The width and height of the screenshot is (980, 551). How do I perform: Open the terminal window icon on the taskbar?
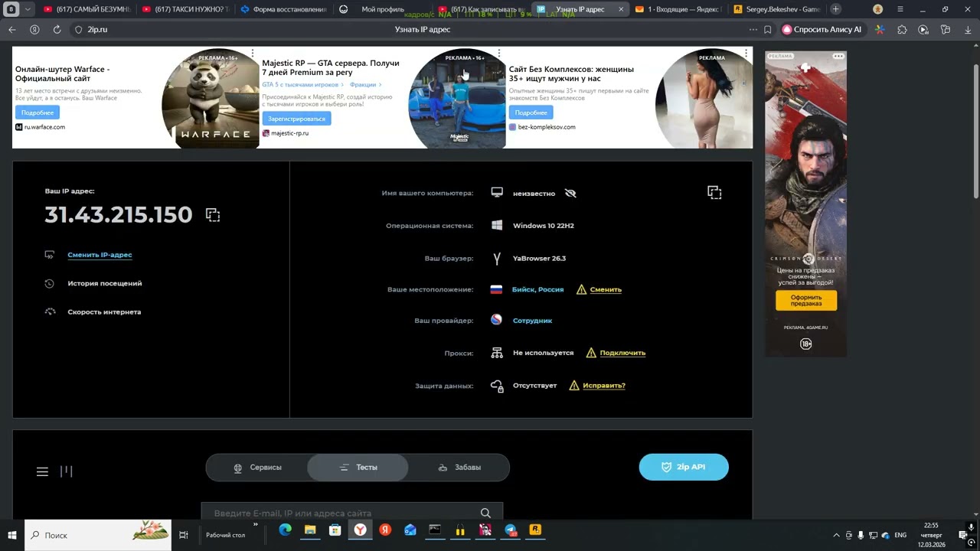[435, 530]
